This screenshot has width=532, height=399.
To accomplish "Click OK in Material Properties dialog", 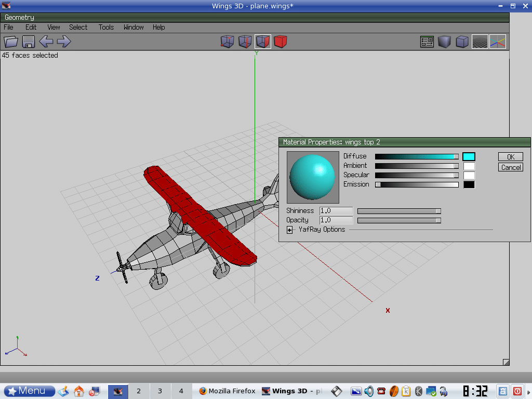I will 510,157.
